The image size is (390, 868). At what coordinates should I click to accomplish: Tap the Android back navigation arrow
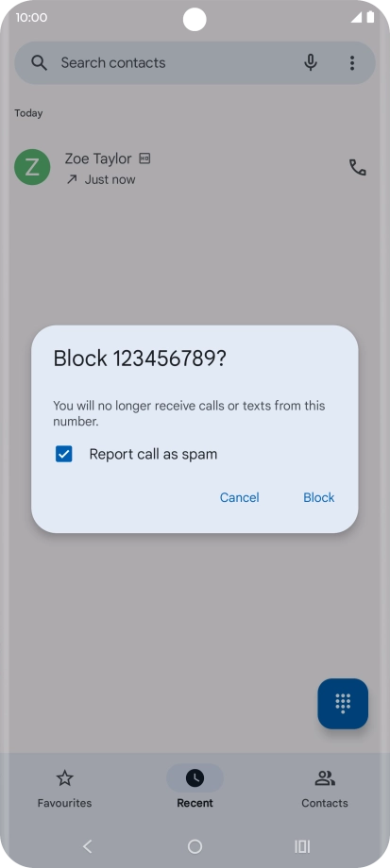pos(87,846)
